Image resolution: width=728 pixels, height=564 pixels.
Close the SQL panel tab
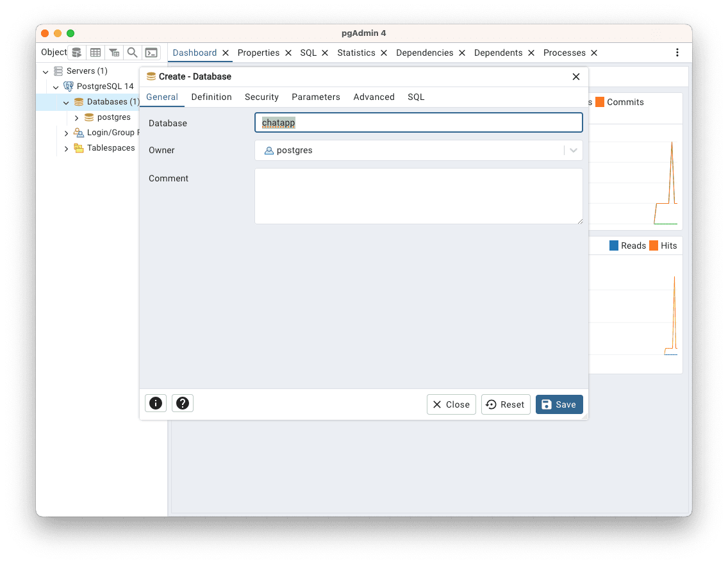coord(325,53)
